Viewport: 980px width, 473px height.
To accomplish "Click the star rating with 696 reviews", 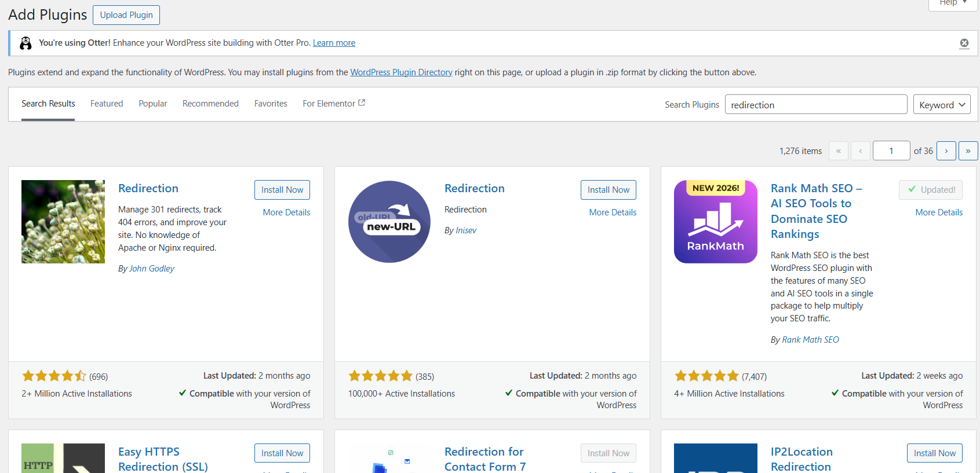I will click(54, 376).
